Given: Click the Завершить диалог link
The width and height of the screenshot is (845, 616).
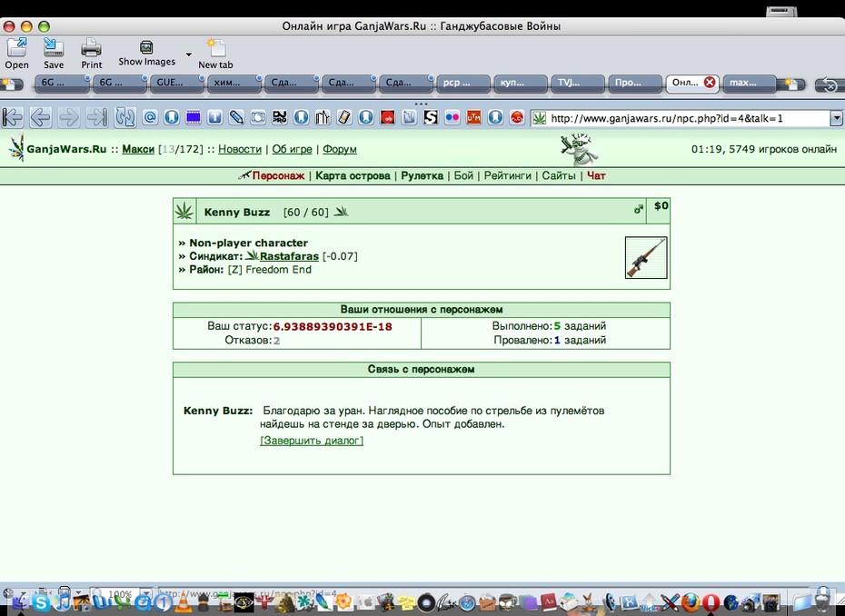Looking at the screenshot, I should pyautogui.click(x=312, y=441).
